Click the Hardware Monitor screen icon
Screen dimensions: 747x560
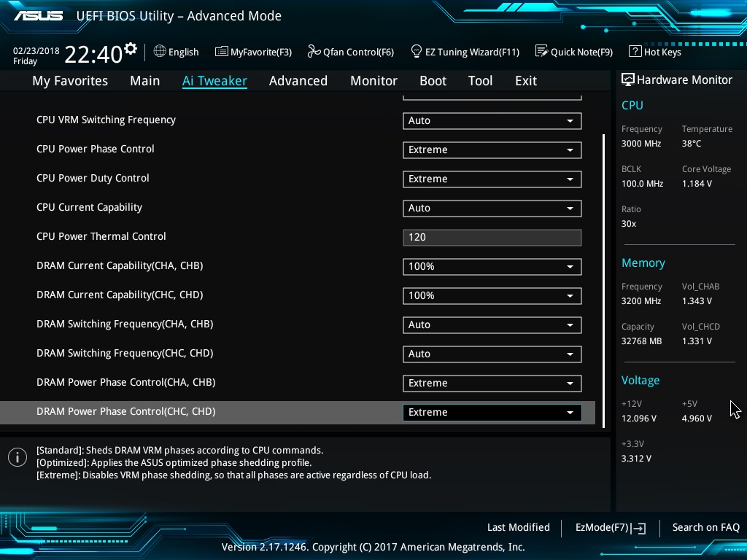(628, 79)
